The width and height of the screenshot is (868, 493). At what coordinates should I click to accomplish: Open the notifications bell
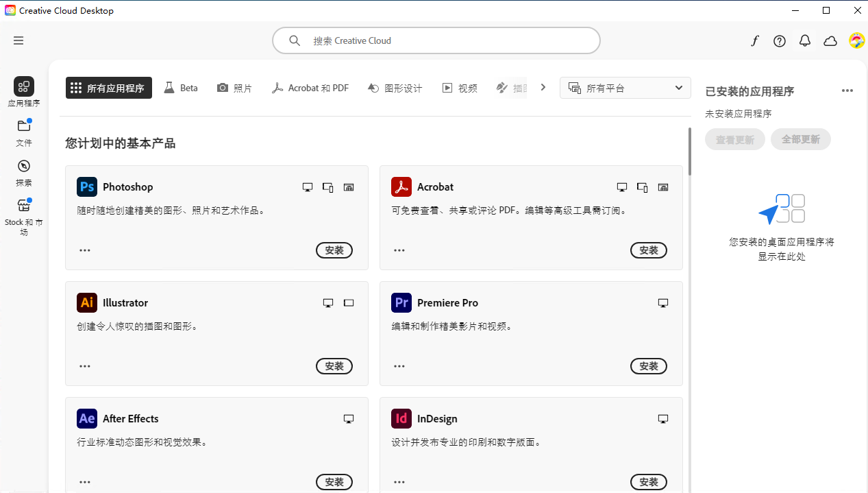(x=805, y=41)
